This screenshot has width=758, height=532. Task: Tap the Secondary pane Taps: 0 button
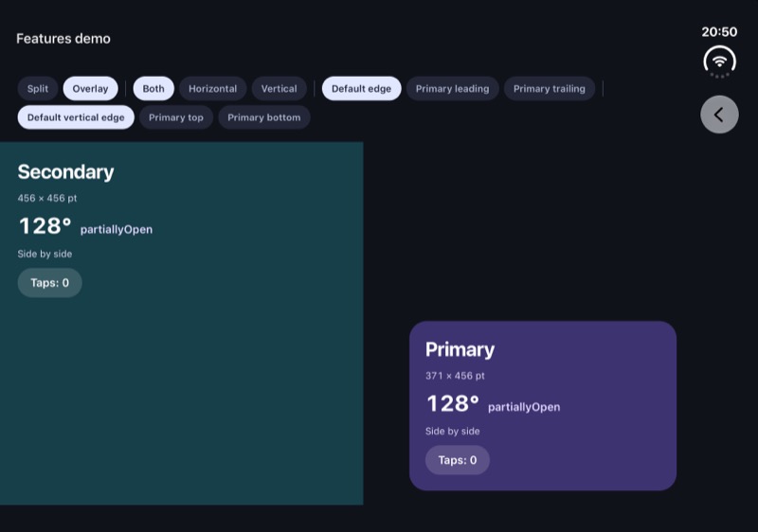pyautogui.click(x=50, y=283)
